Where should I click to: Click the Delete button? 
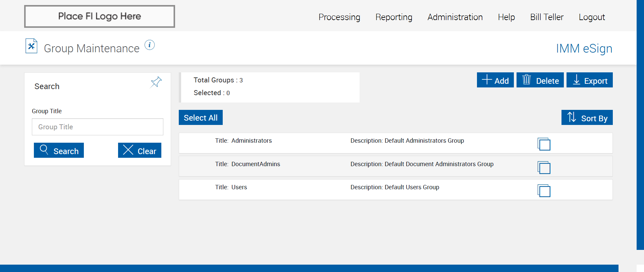tap(540, 80)
